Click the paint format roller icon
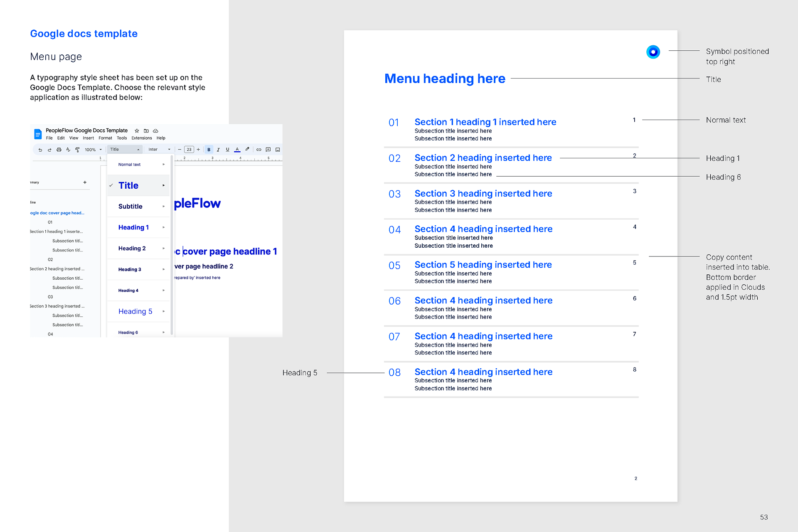Image resolution: width=798 pixels, height=532 pixels. click(x=77, y=150)
